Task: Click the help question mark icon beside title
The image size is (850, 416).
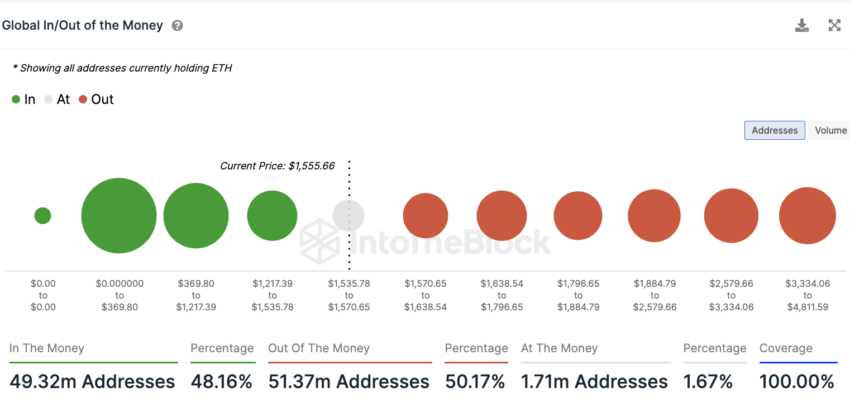Action: [177, 25]
